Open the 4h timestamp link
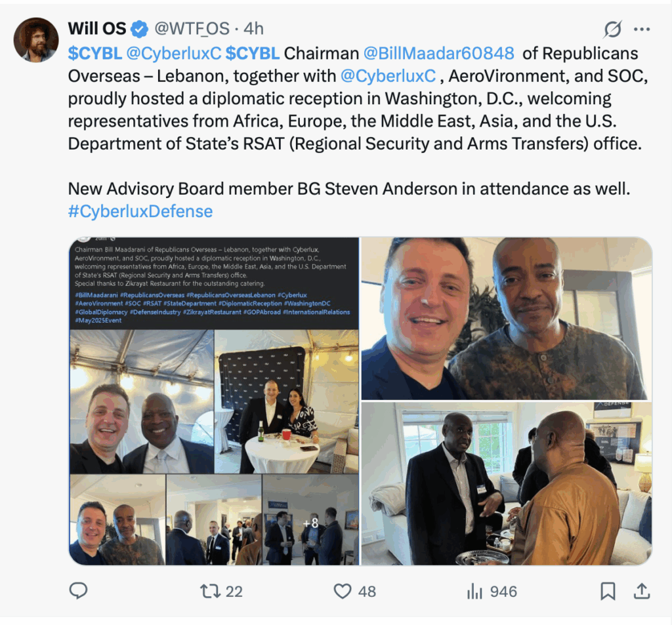672x625 pixels. coord(253,29)
